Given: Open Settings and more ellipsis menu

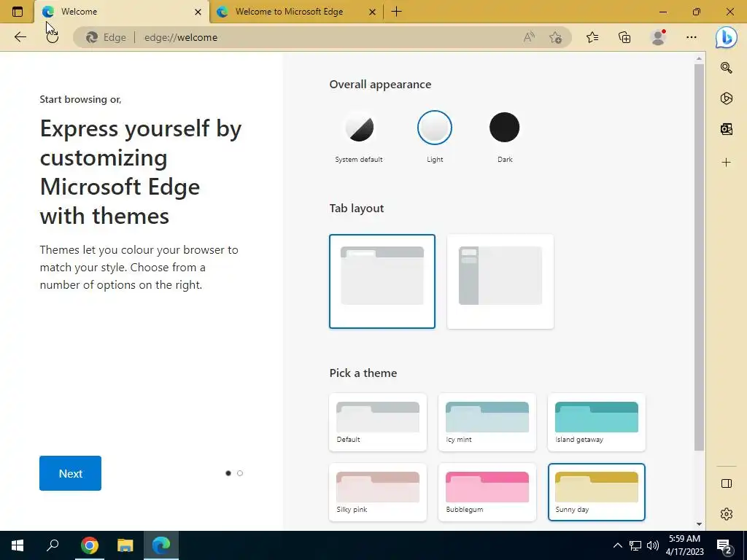Looking at the screenshot, I should 692,37.
